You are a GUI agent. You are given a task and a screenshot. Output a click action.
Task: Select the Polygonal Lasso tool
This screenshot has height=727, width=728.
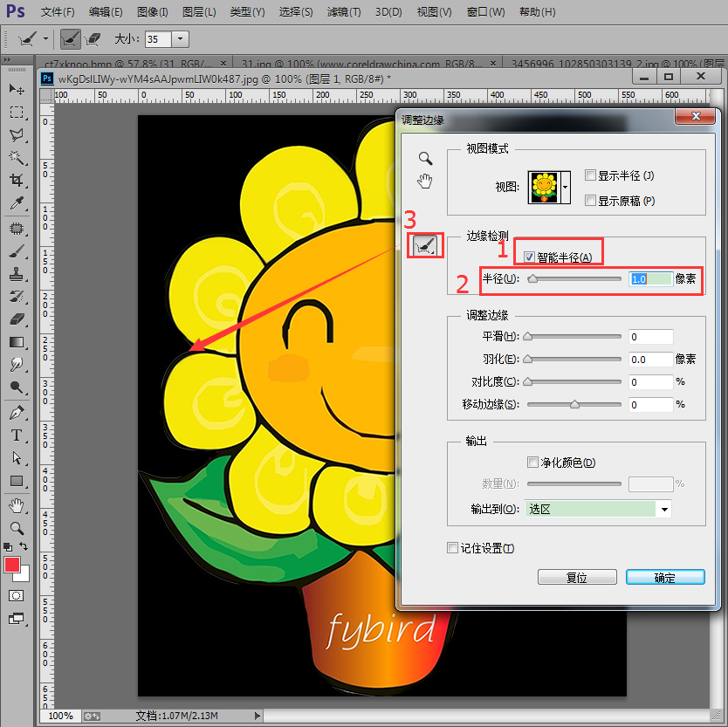coord(17,135)
